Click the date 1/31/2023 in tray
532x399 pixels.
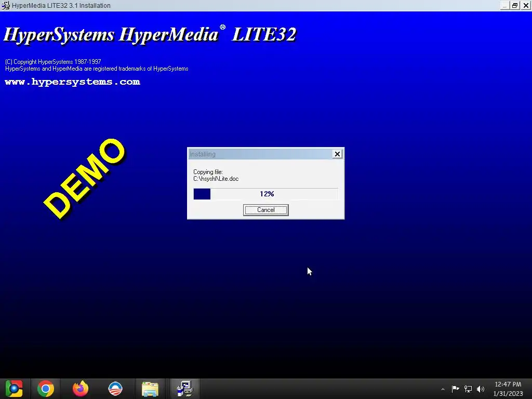[508, 394]
